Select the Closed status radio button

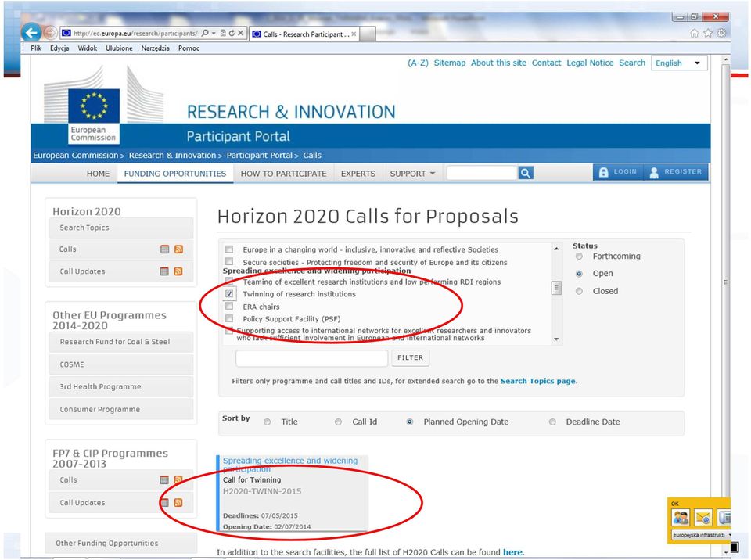click(x=579, y=291)
